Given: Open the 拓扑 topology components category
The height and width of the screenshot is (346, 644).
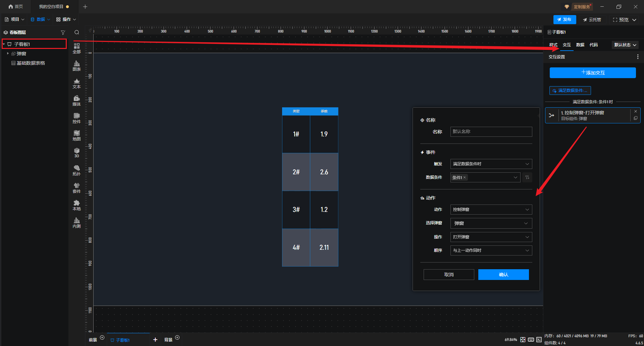Looking at the screenshot, I should pos(76,170).
